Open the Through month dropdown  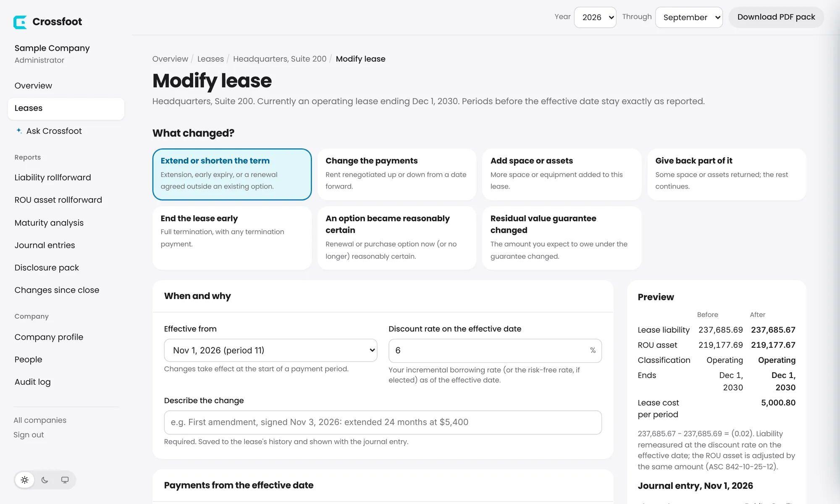(x=689, y=17)
